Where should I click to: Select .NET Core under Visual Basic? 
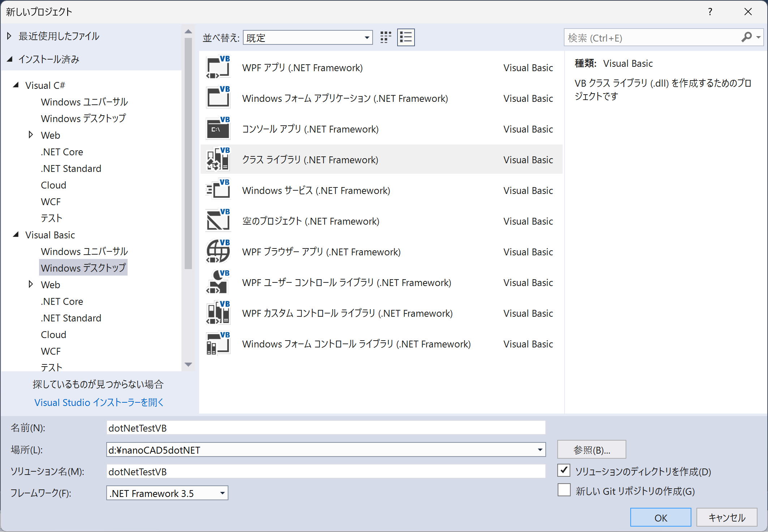[x=62, y=301]
